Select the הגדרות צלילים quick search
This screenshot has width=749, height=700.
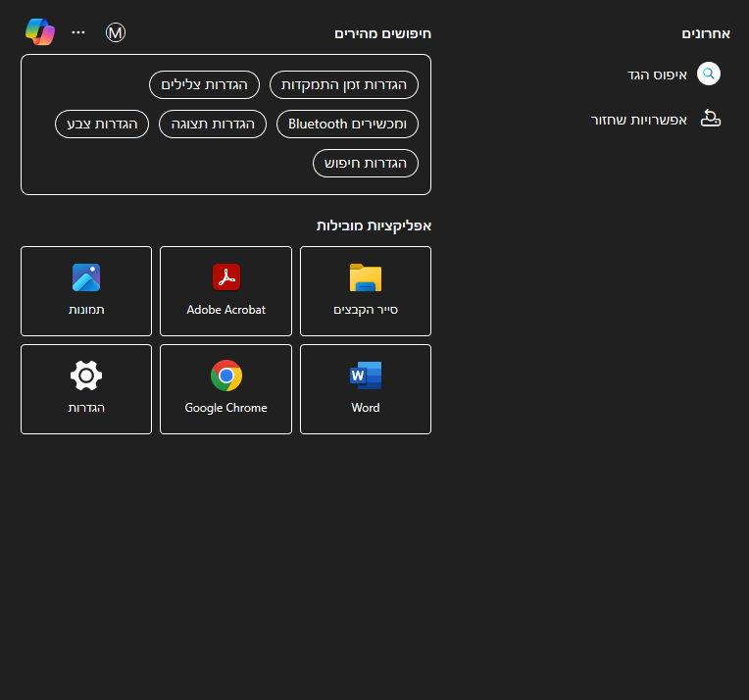pyautogui.click(x=205, y=85)
